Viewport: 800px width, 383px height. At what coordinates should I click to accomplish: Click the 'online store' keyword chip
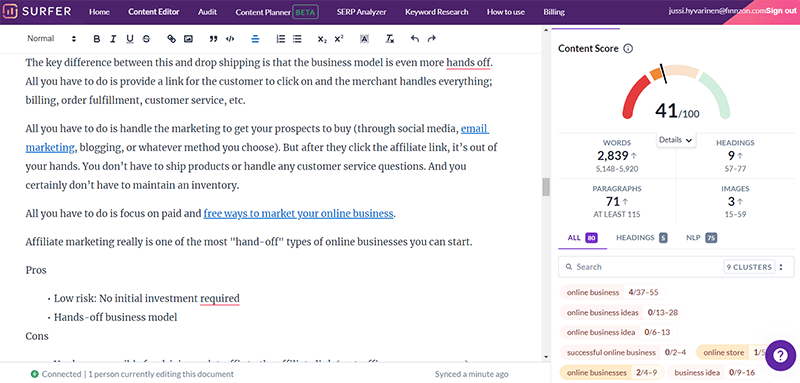(732, 352)
